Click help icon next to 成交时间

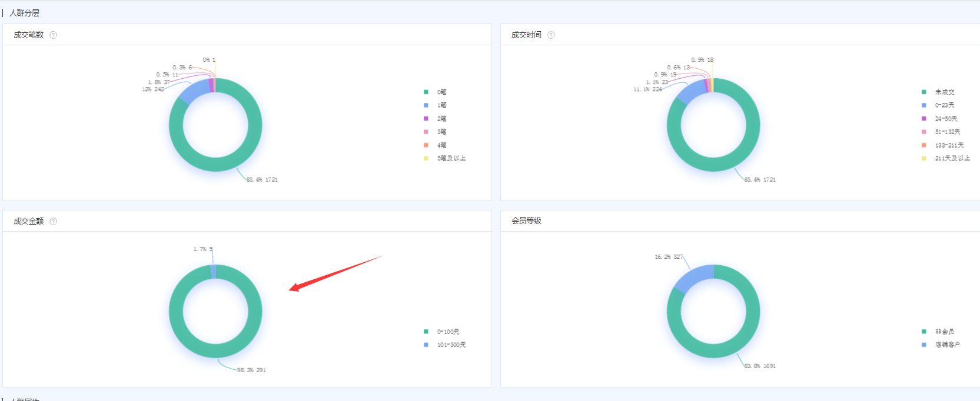point(551,35)
